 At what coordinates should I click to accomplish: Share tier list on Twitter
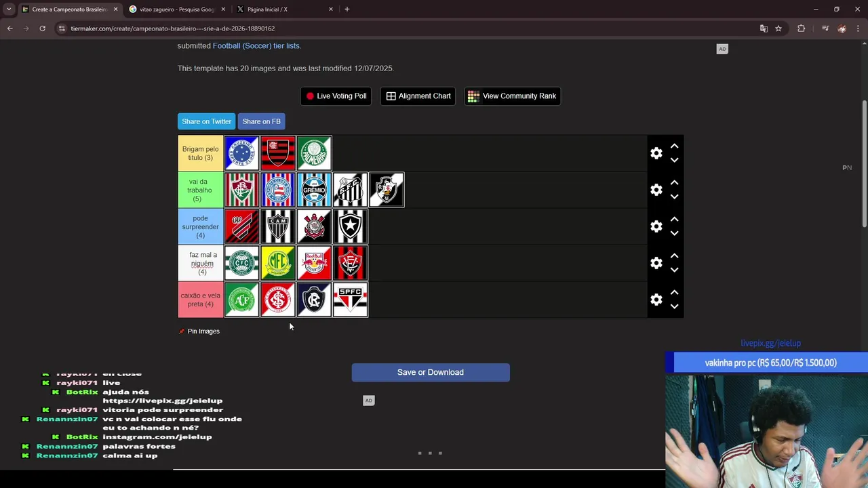(x=206, y=121)
